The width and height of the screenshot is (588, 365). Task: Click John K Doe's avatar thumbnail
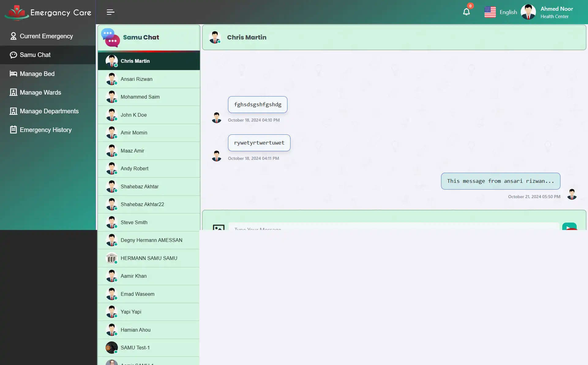[112, 115]
